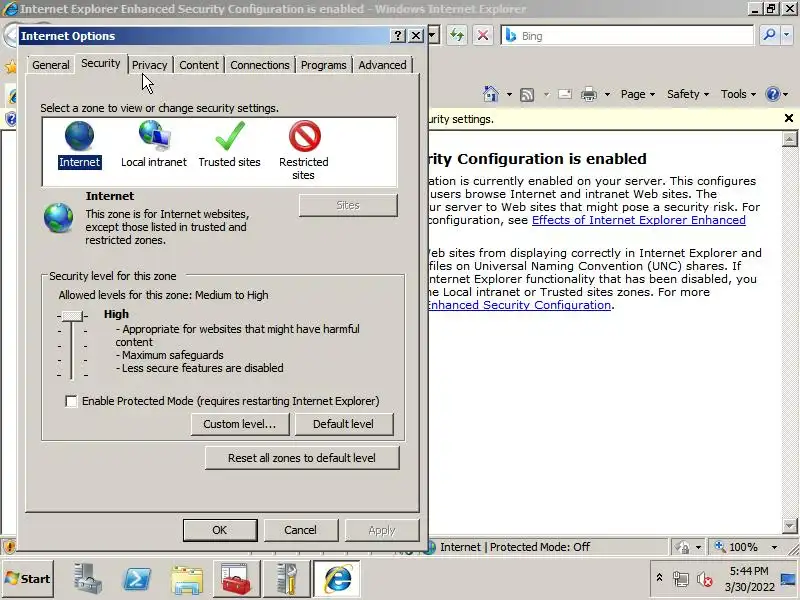800x600 pixels.
Task: Open the Safety menu dropdown
Action: (688, 94)
